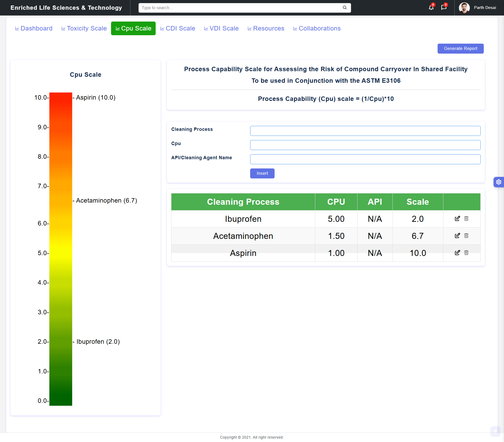Edit the Acetaminophen row
The width and height of the screenshot is (504, 442).
457,236
